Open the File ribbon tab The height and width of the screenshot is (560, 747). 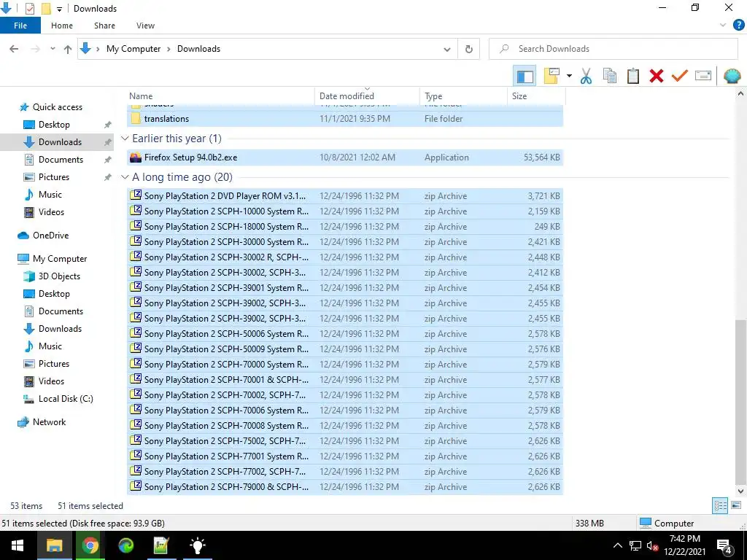click(x=20, y=26)
